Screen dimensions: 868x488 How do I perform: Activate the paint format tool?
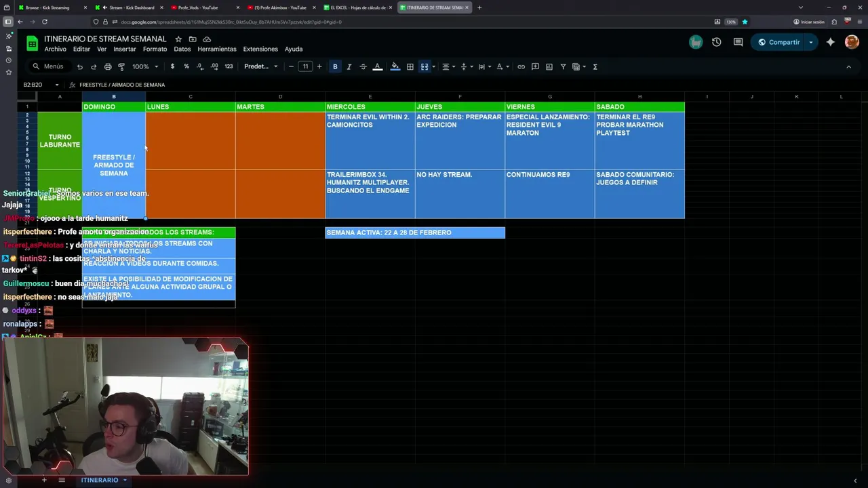tap(121, 66)
